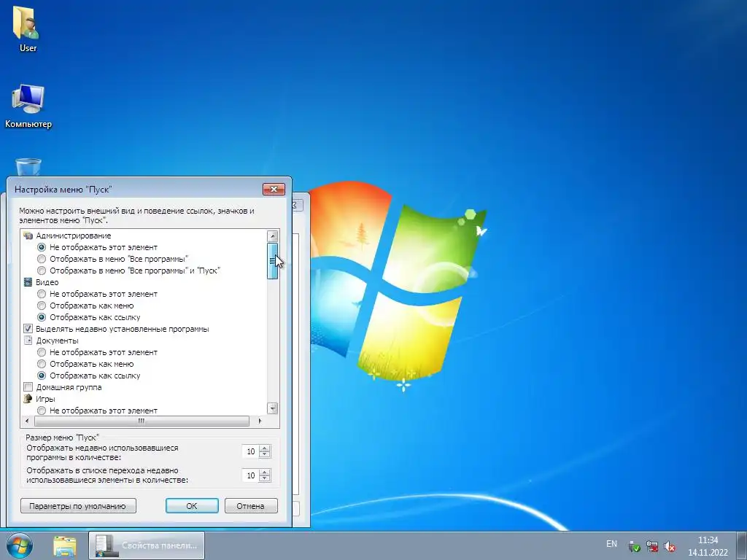Click the 'Видео' list heading
The width and height of the screenshot is (747, 560).
point(47,282)
